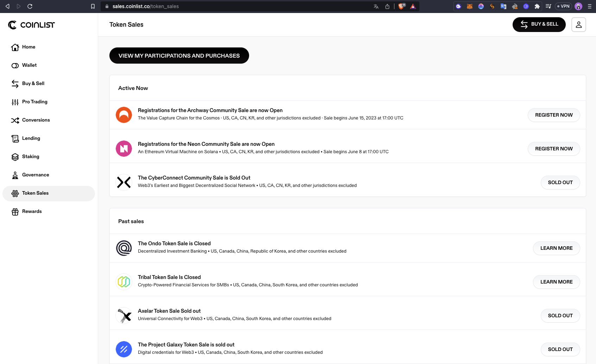
Task: Open the Neon Community Sale title
Action: [x=206, y=144]
